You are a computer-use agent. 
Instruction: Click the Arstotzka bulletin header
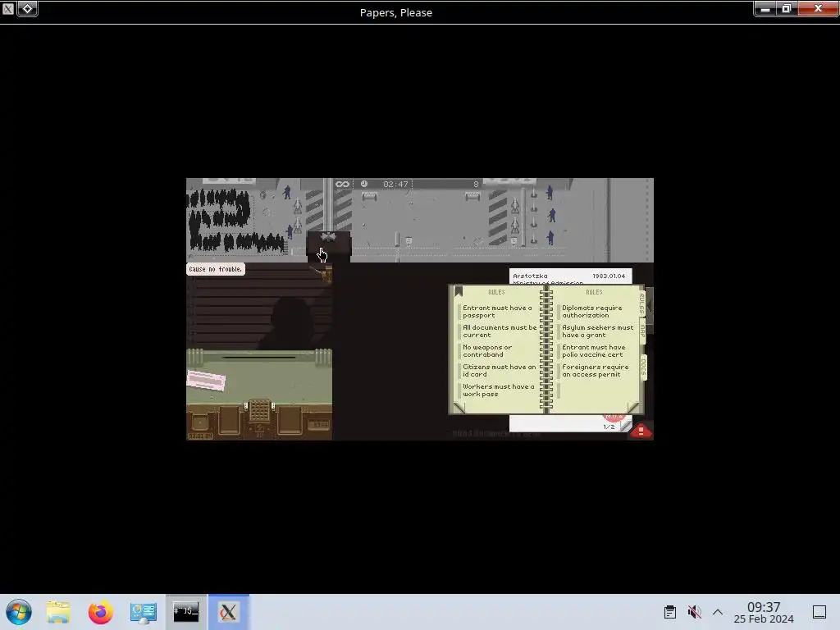click(530, 276)
